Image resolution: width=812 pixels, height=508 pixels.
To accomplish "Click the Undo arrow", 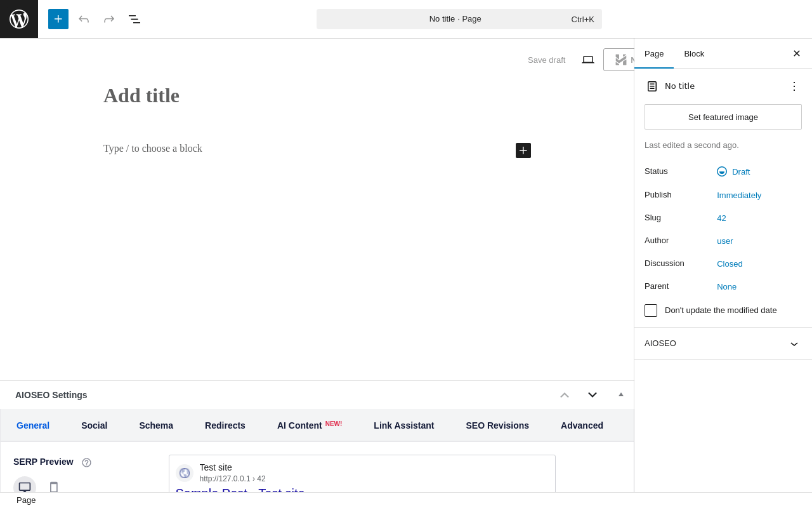I will click(x=84, y=19).
